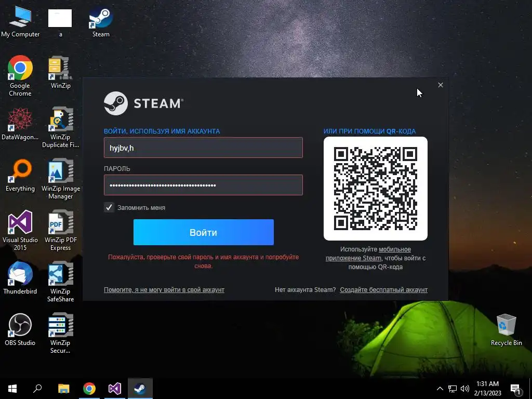Image resolution: width=532 pixels, height=399 pixels.
Task: Focus the ПАРОЛЬ password field
Action: pos(203,185)
